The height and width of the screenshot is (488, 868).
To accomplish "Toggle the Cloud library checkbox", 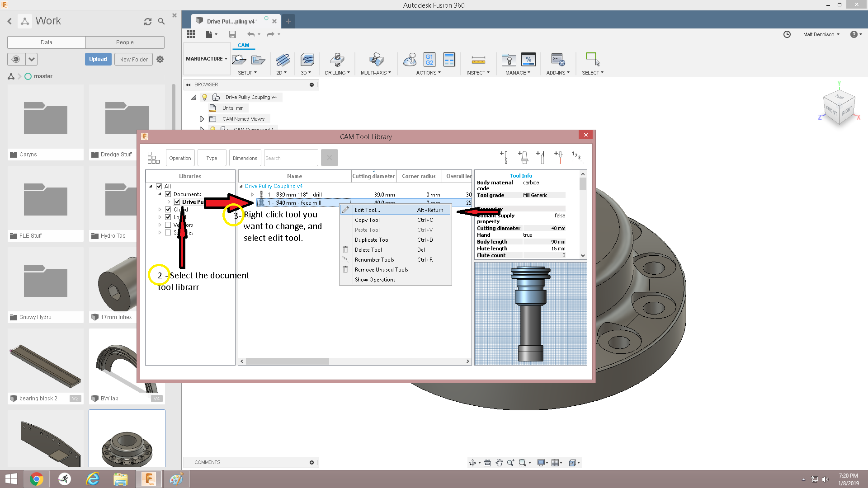I will click(x=168, y=210).
